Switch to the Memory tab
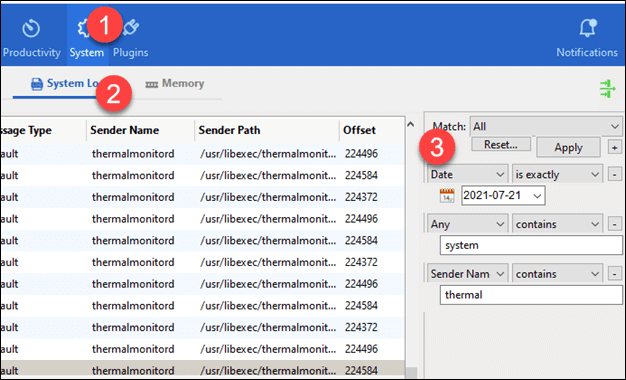626x380 pixels. 175,83
